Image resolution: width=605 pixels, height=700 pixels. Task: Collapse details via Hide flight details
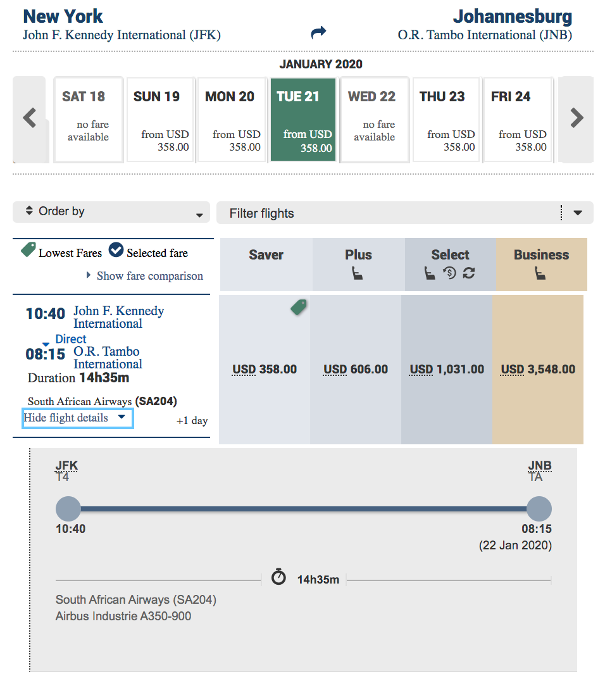[x=77, y=418]
